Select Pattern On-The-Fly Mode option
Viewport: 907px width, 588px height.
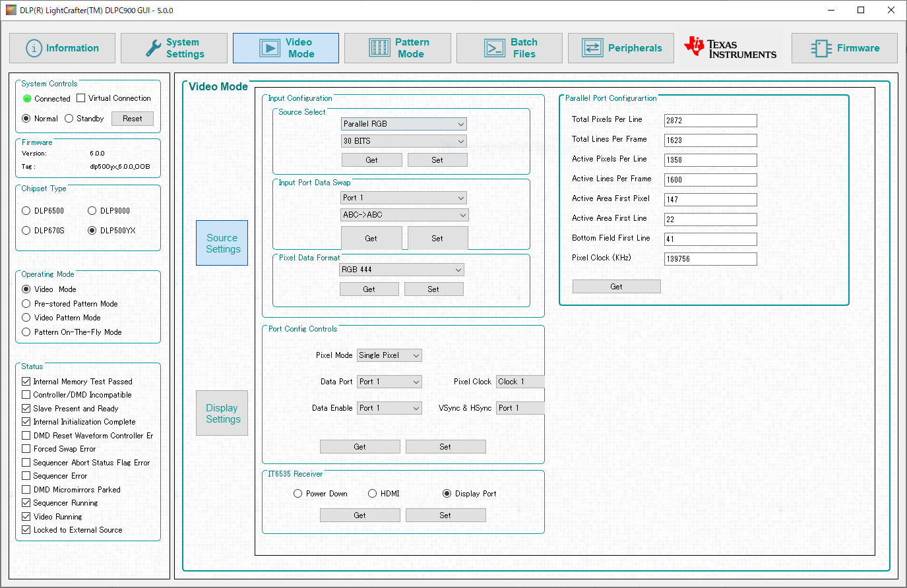[26, 332]
